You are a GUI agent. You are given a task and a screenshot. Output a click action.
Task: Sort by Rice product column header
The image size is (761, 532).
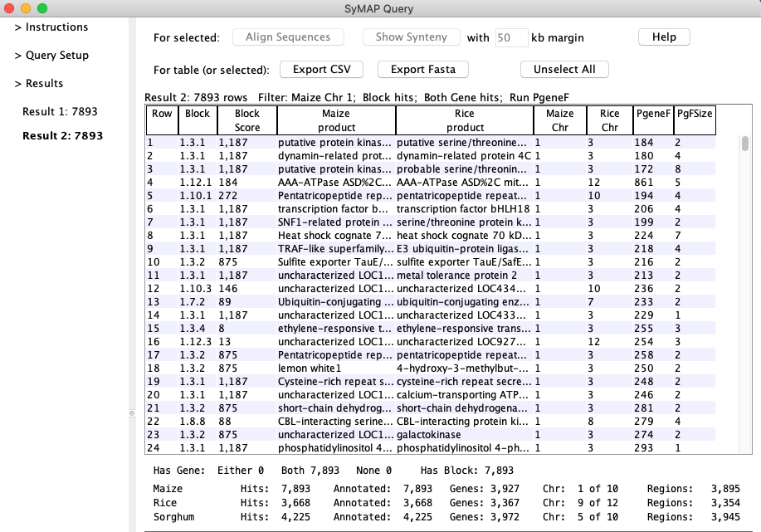click(x=465, y=120)
